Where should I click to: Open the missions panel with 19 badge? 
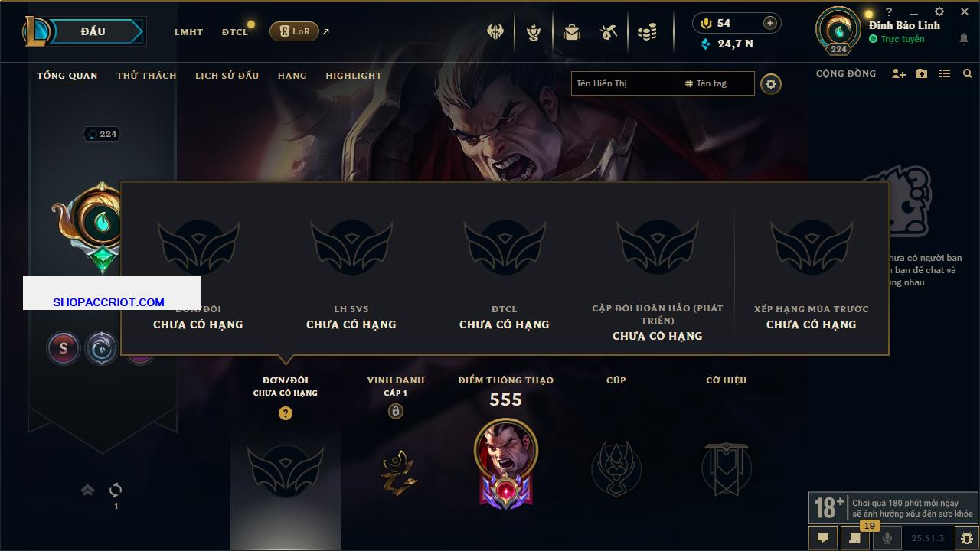click(855, 538)
